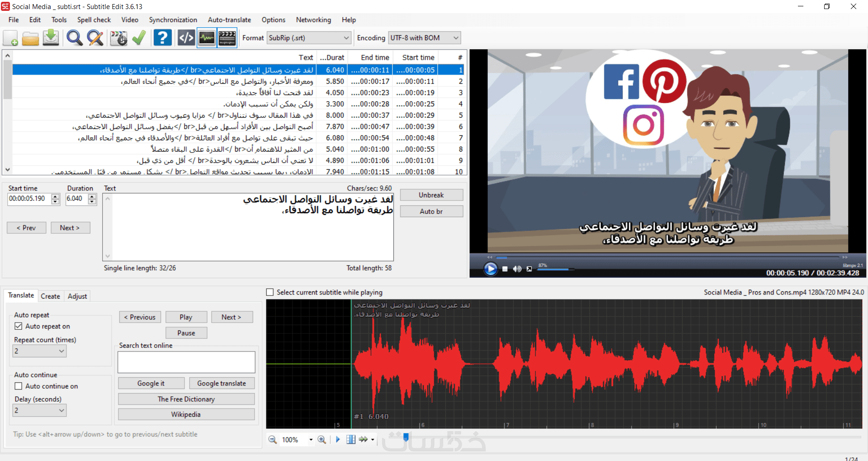This screenshot has height=461, width=868.
Task: Open the File menu
Action: tap(14, 20)
